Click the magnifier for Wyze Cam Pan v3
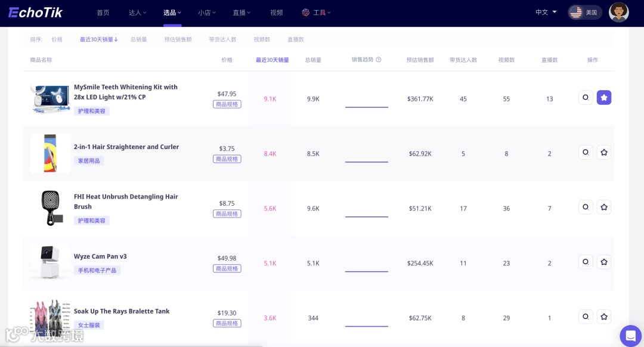 [x=586, y=262]
